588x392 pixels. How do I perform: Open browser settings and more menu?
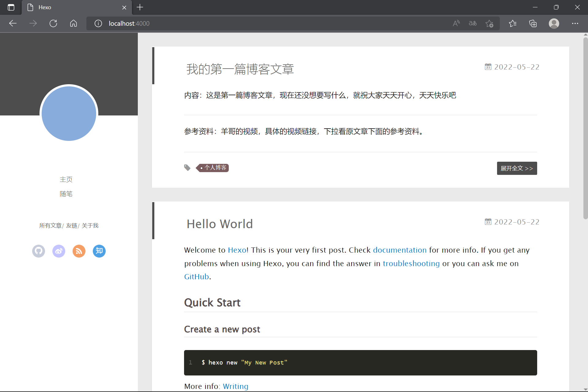[x=575, y=24]
